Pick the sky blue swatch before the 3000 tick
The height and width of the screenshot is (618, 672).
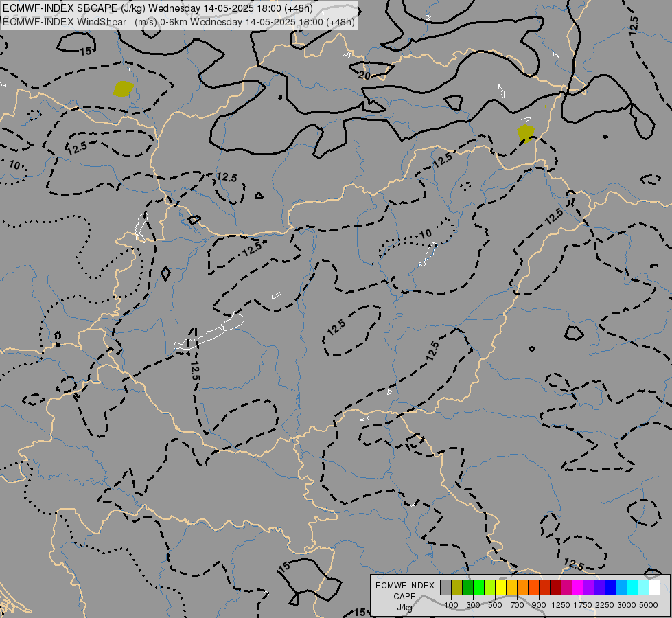[x=621, y=587]
